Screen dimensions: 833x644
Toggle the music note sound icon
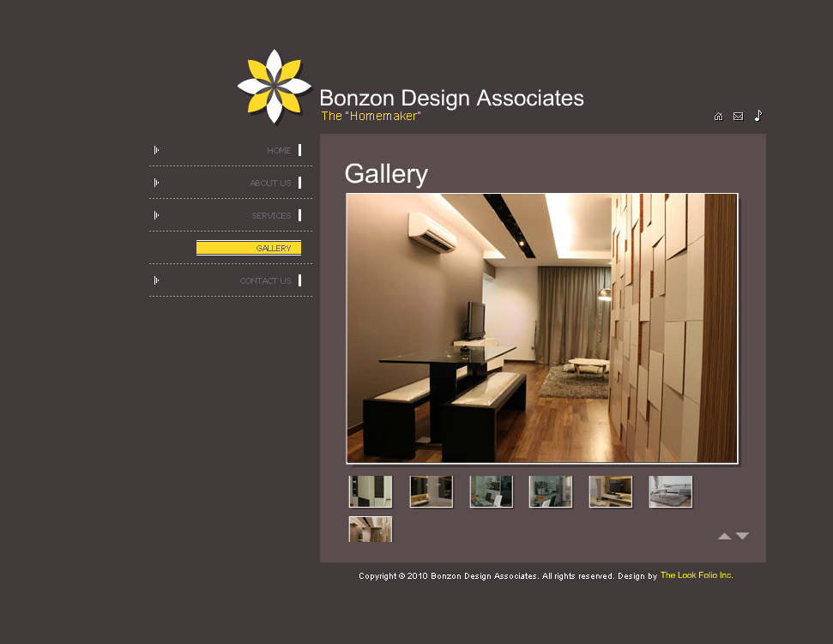[x=758, y=115]
